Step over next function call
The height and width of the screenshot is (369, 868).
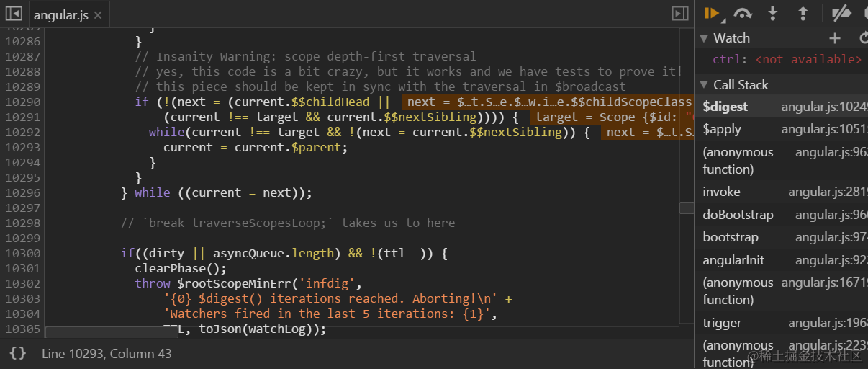(743, 13)
